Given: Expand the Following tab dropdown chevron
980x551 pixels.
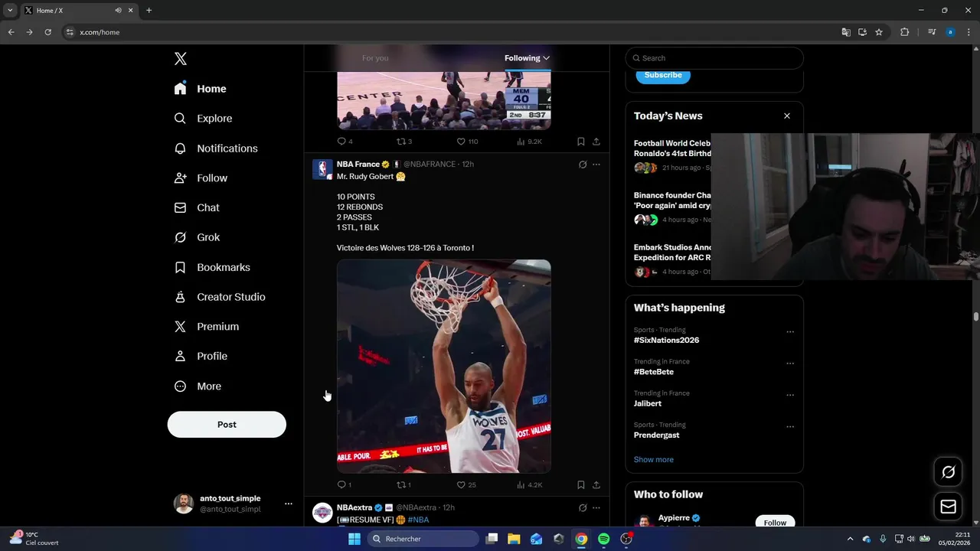Looking at the screenshot, I should click(546, 58).
